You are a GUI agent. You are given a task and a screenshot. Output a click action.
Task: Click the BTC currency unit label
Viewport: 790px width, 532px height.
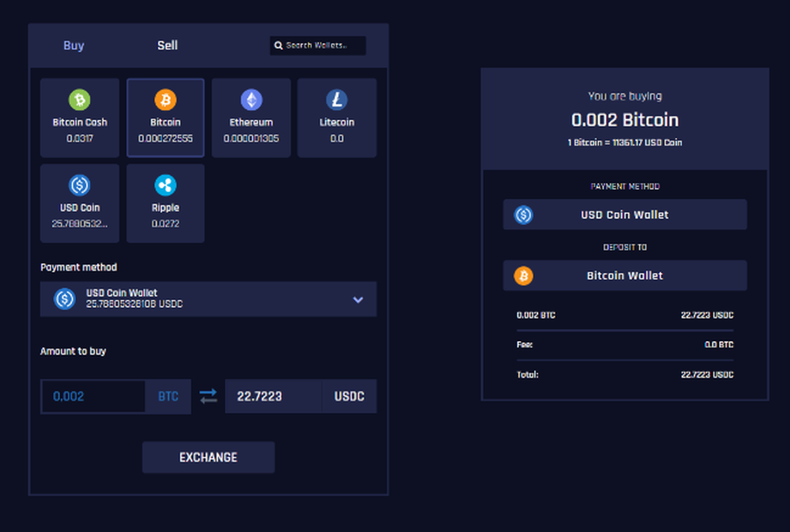pyautogui.click(x=168, y=396)
